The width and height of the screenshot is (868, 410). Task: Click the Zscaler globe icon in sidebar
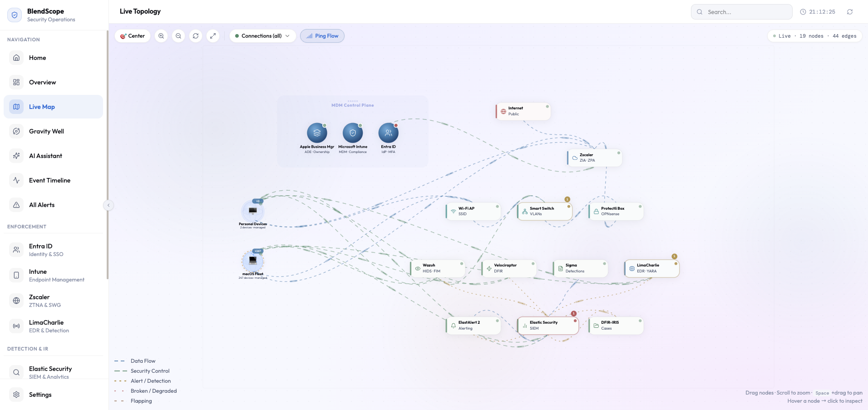16,301
